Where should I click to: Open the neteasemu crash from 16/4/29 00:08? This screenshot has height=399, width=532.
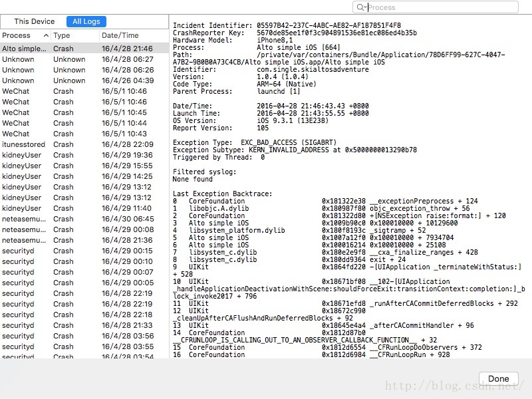point(84,229)
